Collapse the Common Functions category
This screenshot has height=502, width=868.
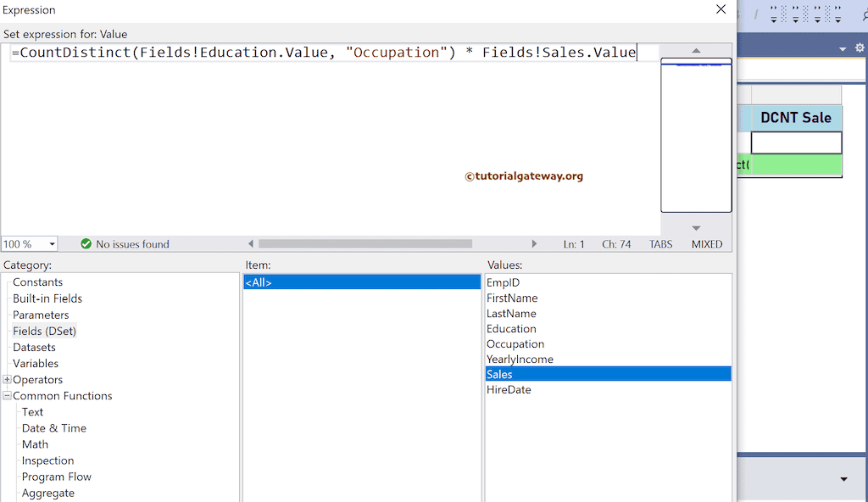[x=8, y=396]
